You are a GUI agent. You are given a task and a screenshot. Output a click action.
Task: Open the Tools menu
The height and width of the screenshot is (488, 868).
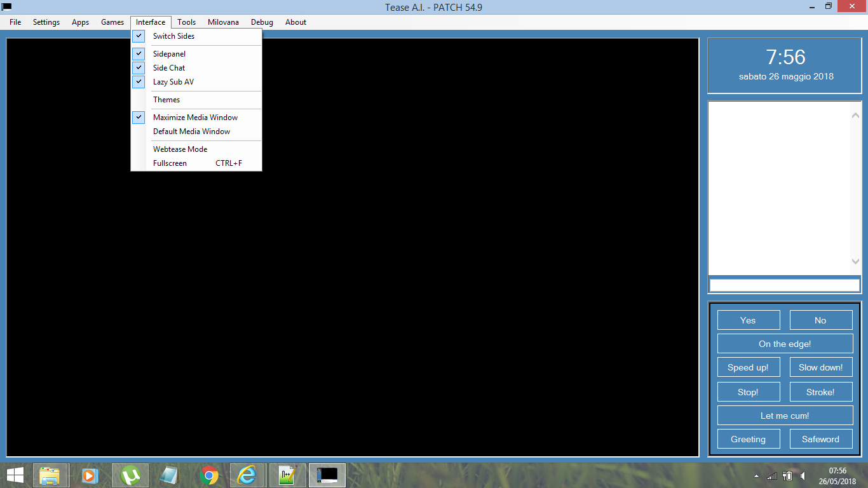[186, 22]
